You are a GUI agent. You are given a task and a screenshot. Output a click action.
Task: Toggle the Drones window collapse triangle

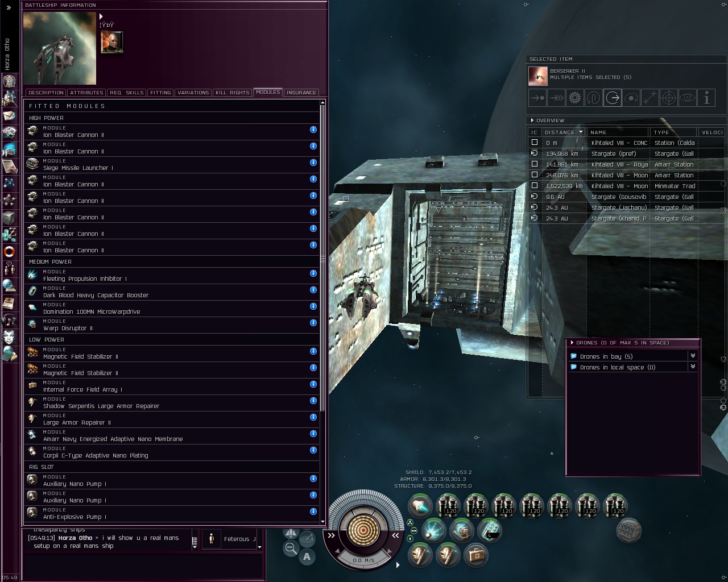coord(572,343)
